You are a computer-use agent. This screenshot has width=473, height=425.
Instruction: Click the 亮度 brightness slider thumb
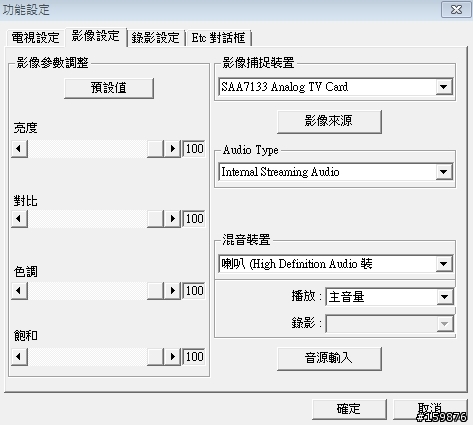click(155, 149)
